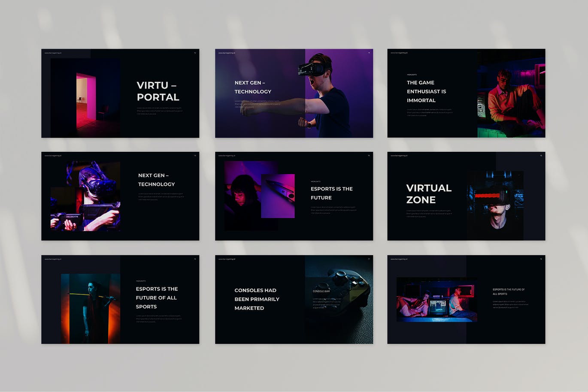Image resolution: width=588 pixels, height=392 pixels.
Task: Select the pink glowing doorway image
Action: click(86, 100)
